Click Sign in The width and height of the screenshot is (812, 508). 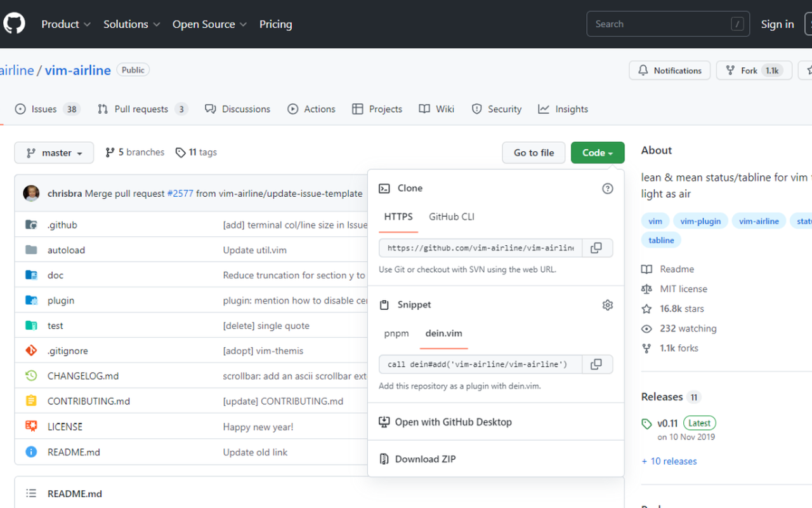click(777, 24)
